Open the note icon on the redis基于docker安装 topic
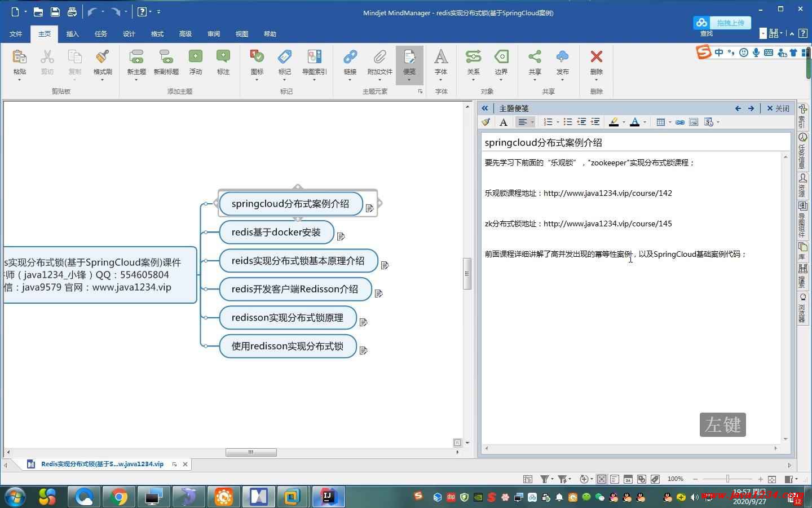Image resolution: width=812 pixels, height=508 pixels. (341, 237)
